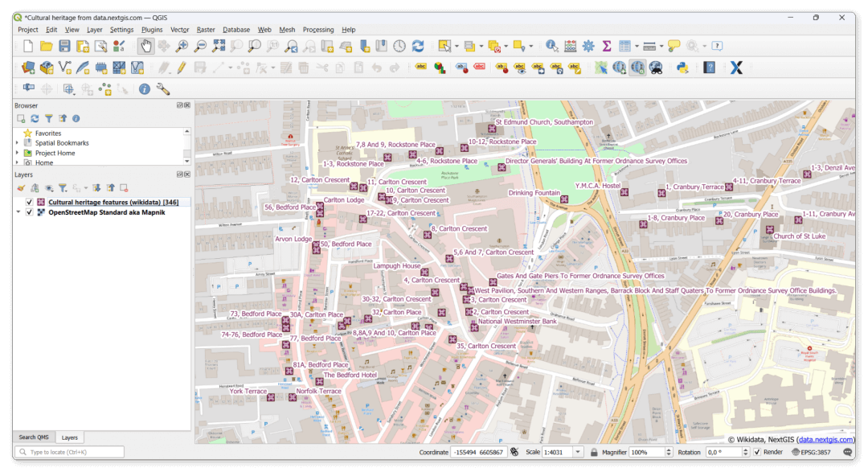Click the EPSG:3857 projection button

pos(814,452)
